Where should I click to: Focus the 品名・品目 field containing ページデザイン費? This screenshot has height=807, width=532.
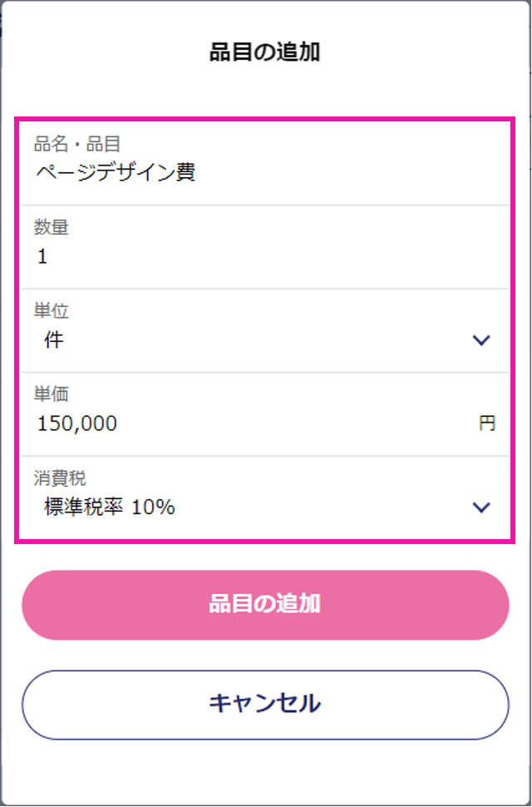click(x=265, y=163)
